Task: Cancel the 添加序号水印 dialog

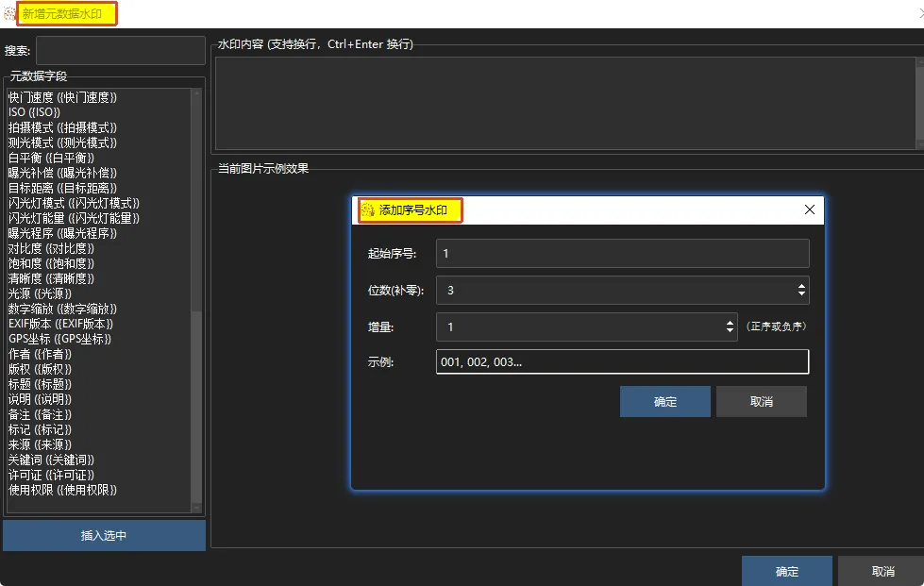Action: coord(762,402)
